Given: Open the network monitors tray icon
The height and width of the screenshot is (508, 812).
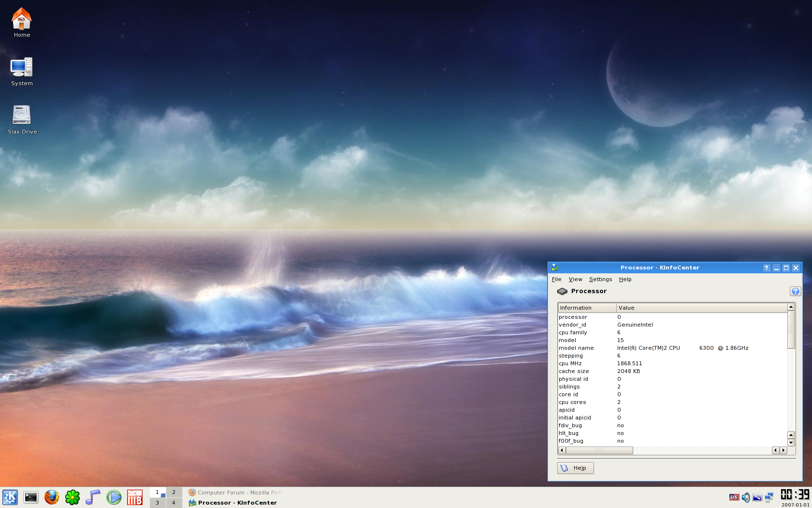Looking at the screenshot, I should (769, 497).
